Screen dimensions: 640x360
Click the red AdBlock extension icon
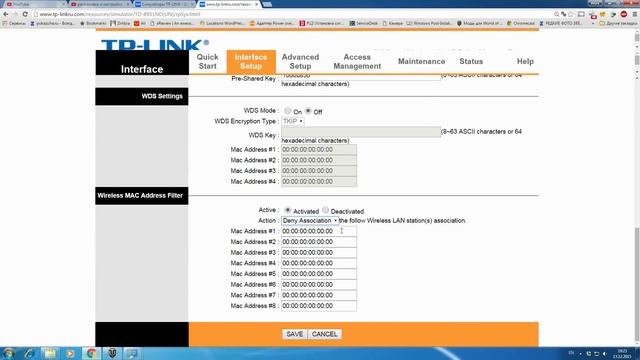pos(624,14)
